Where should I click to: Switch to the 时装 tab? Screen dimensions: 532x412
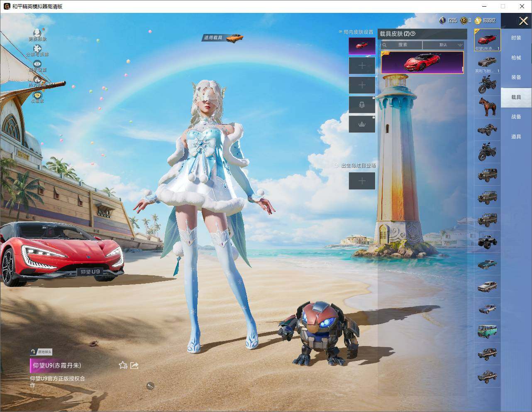516,38
